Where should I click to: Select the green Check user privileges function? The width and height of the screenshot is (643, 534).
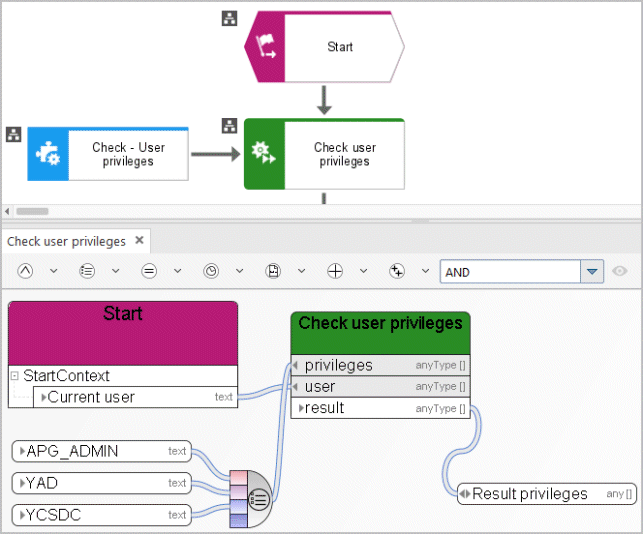(x=324, y=154)
